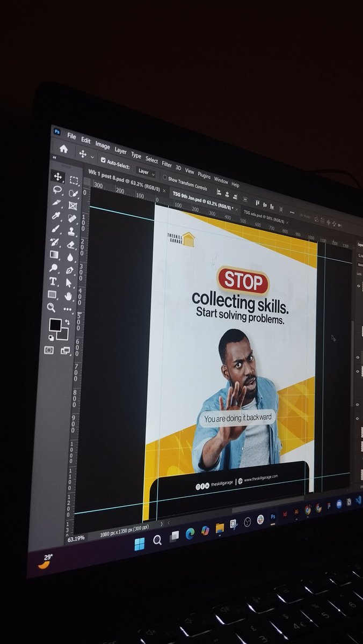Click the background color swatch
Image resolution: width=363 pixels, height=644 pixels.
63,334
